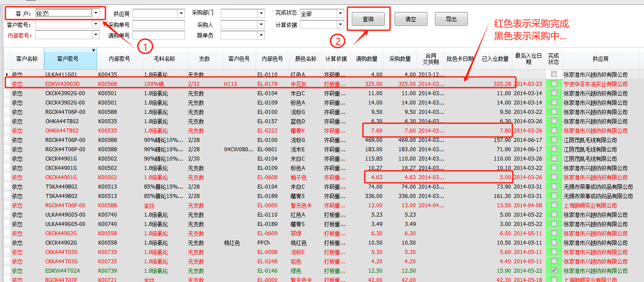Toggle 完成状态 checkbox for ULKA411G01 row
This screenshot has height=282, width=644.
pyautogui.click(x=554, y=74)
